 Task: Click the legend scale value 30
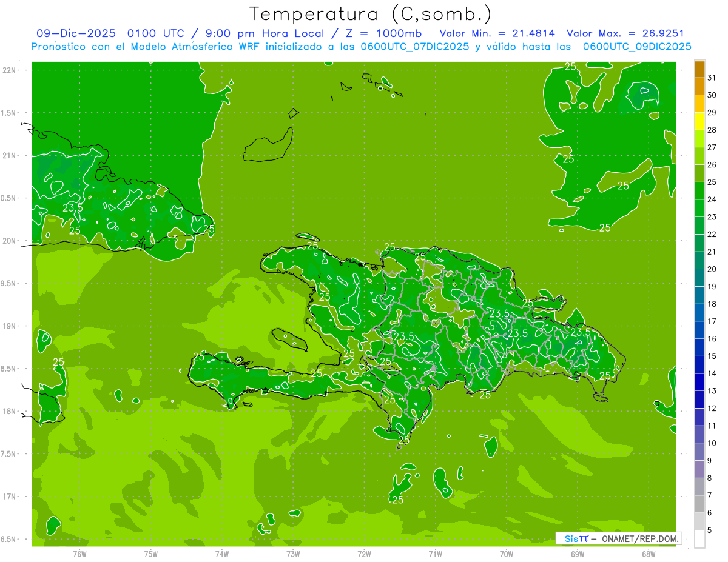click(712, 95)
